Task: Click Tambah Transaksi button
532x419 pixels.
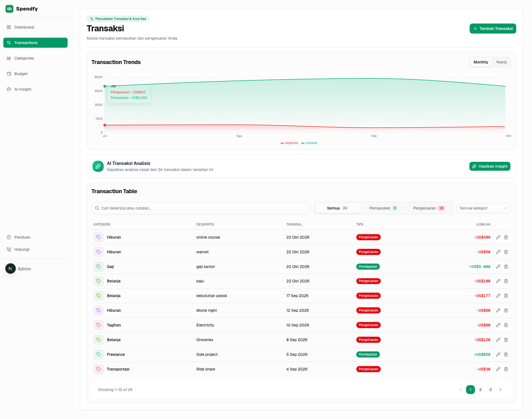Action: coord(493,29)
